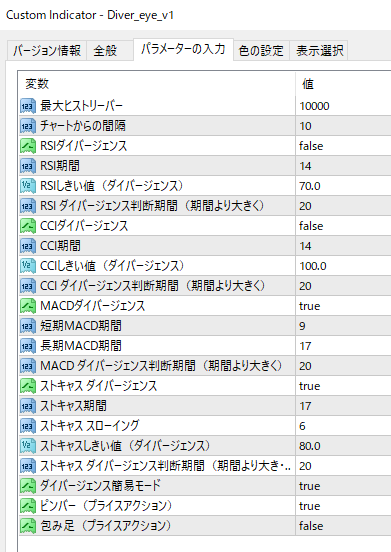Select the MACDダイバージェンス variable name
The image size is (391, 552).
[x=93, y=306]
